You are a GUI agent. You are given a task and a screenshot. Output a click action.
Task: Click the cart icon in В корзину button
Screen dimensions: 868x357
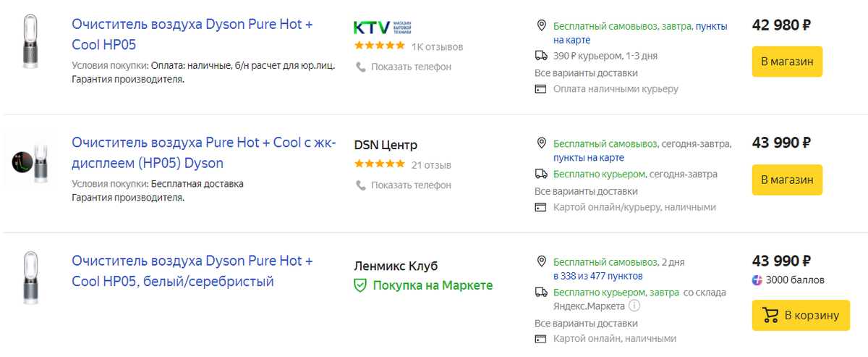(x=772, y=316)
